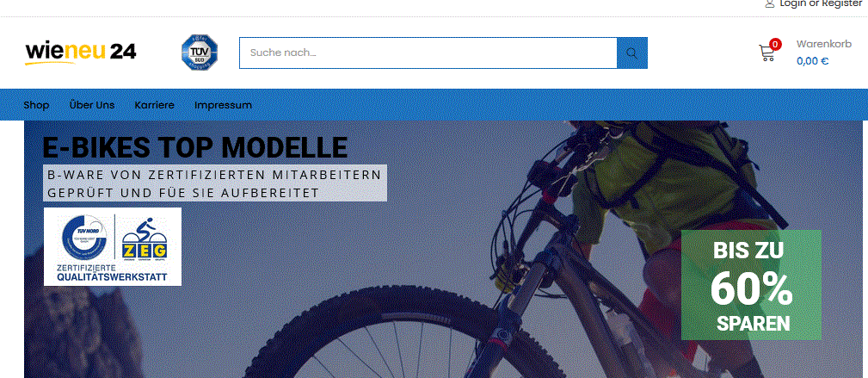Screen dimensions: 868x378
Task: Click the Warenkorb label
Action: [824, 44]
